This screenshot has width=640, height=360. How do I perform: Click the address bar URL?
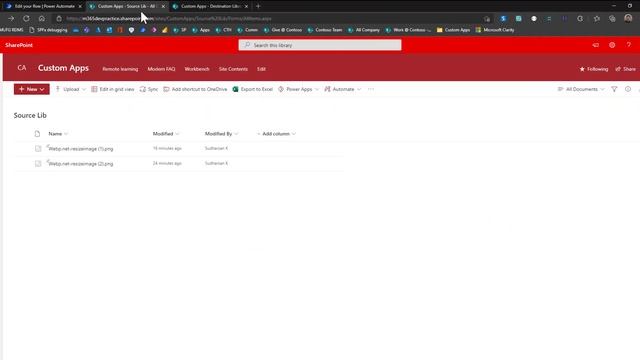[169, 18]
